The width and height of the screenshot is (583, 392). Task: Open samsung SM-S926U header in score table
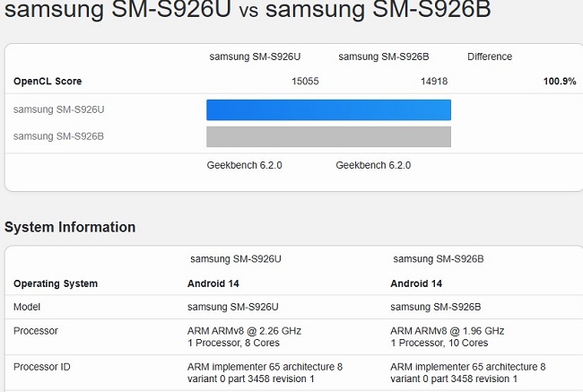[x=255, y=57]
